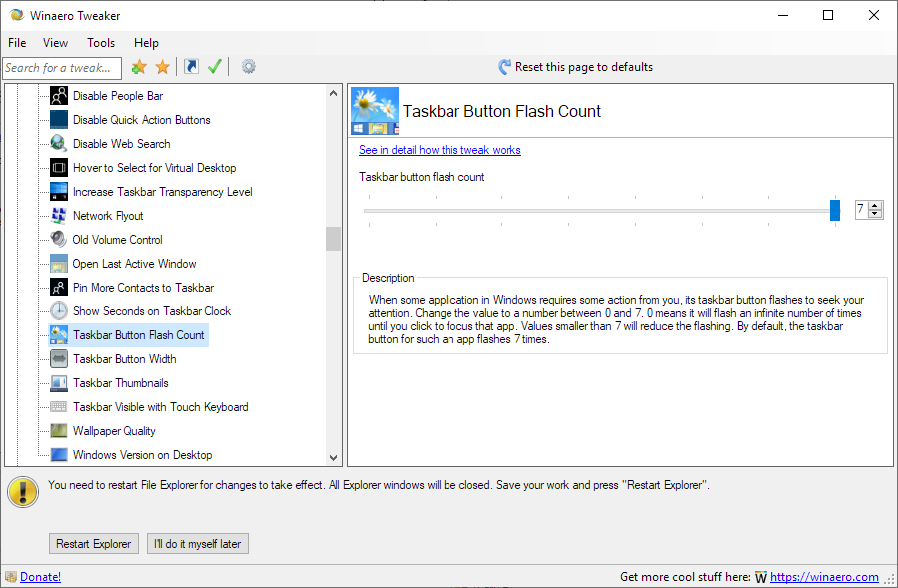Select Taskbar Visible with Touch Keyboard

pos(161,407)
